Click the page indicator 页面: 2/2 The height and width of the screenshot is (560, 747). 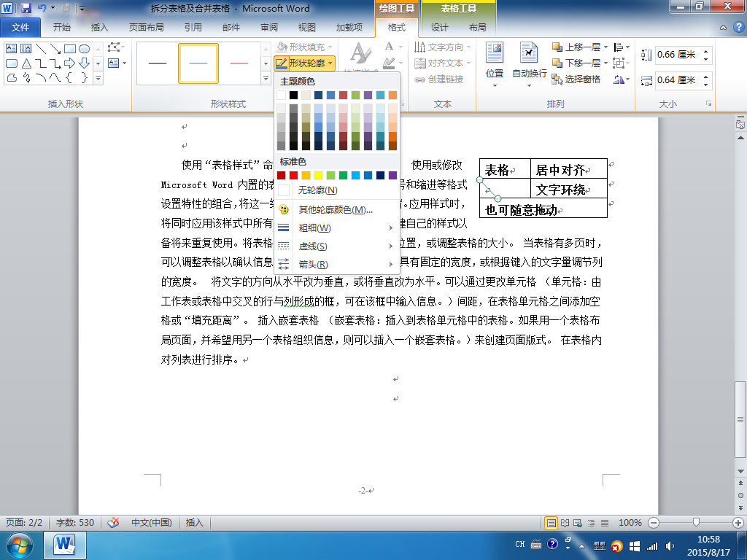24,522
